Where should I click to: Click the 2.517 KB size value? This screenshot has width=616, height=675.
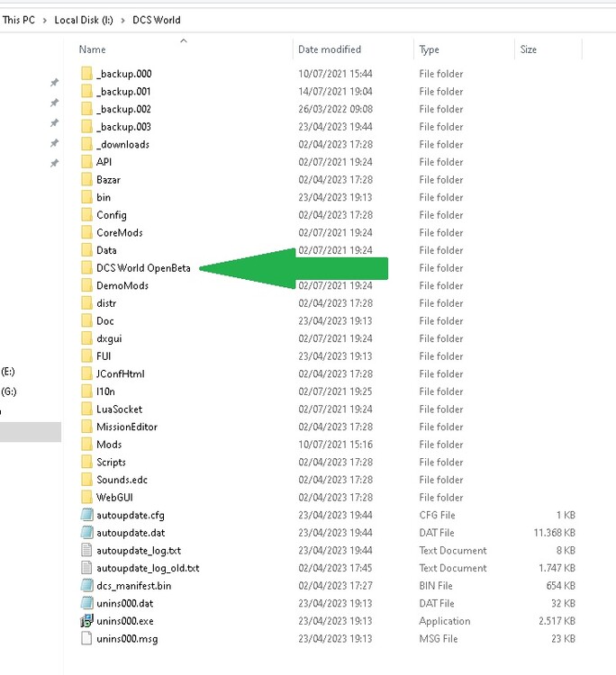[557, 621]
